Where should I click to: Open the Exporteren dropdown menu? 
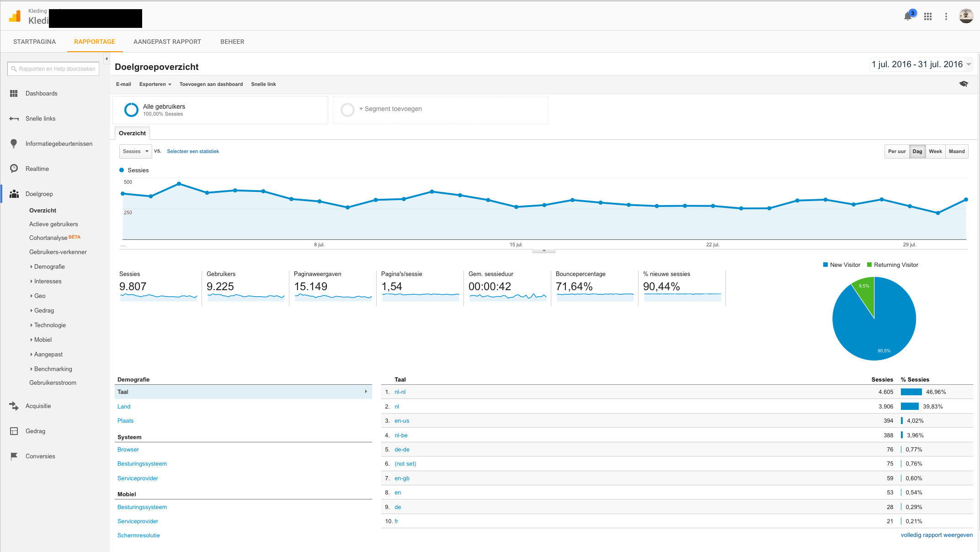coord(155,84)
